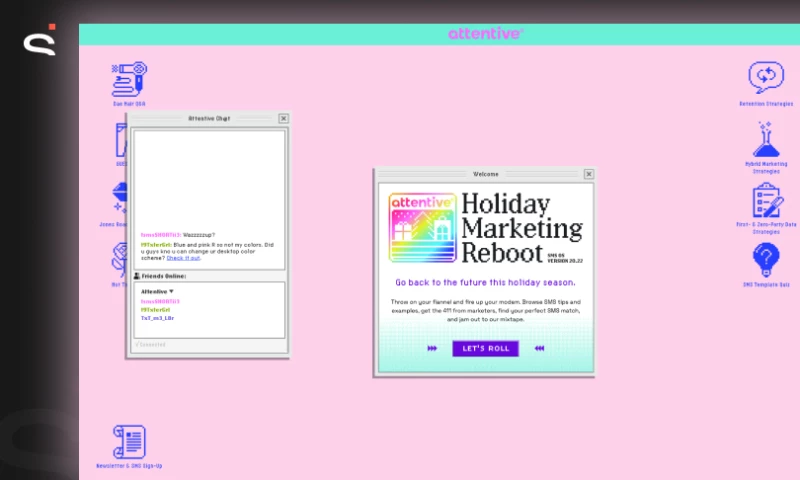
Task: Click the Retention Strategies label
Action: 766,104
